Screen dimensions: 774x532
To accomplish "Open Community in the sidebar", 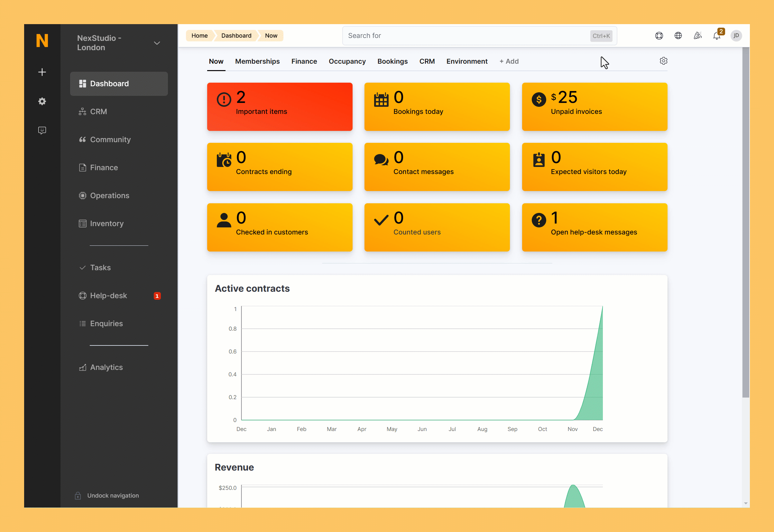I will tap(119, 140).
